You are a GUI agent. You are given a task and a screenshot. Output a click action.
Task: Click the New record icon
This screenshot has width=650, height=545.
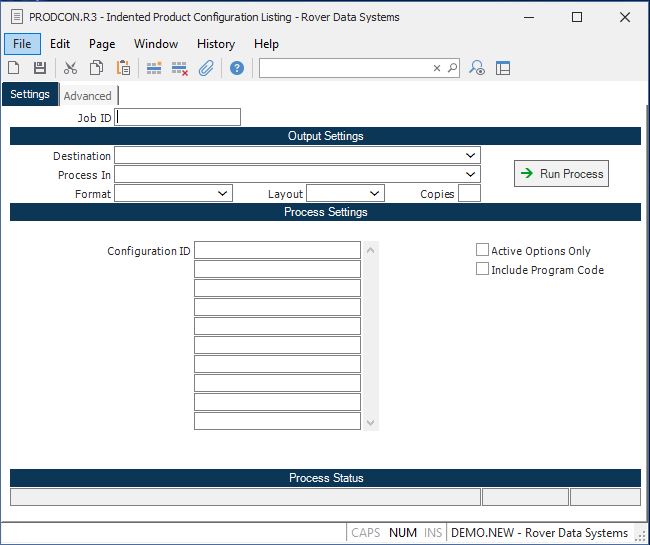click(14, 68)
